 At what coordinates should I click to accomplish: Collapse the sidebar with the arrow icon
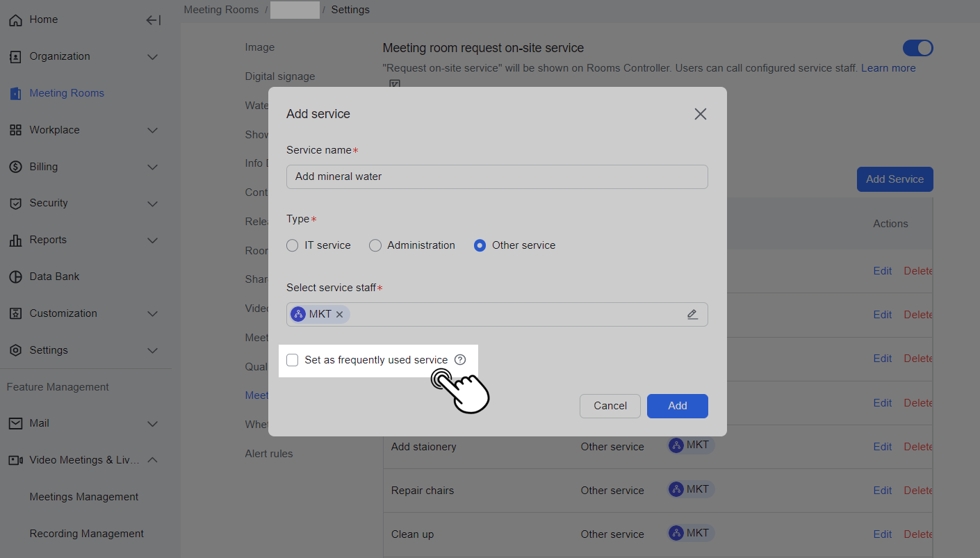(153, 20)
